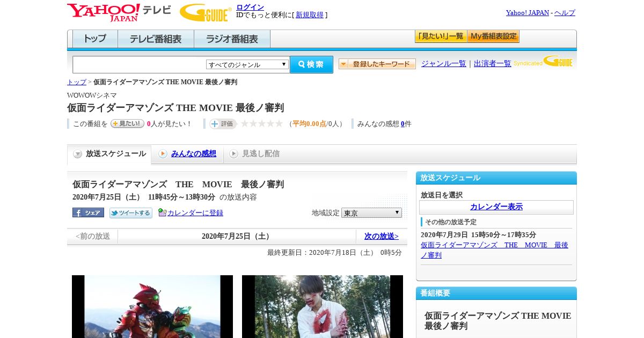Expand the すべてのジャンル genre dropdown
Image resolution: width=644 pixels, height=338 pixels.
(x=247, y=64)
